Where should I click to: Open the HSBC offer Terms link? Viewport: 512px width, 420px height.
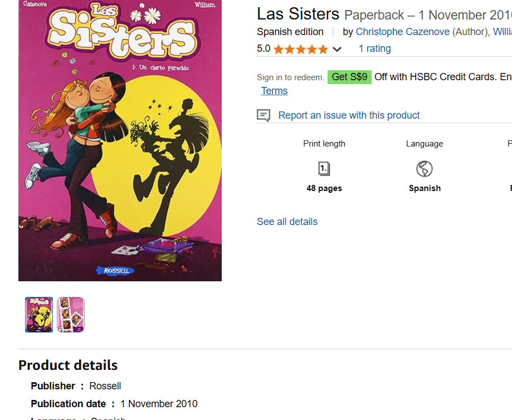pyautogui.click(x=274, y=91)
